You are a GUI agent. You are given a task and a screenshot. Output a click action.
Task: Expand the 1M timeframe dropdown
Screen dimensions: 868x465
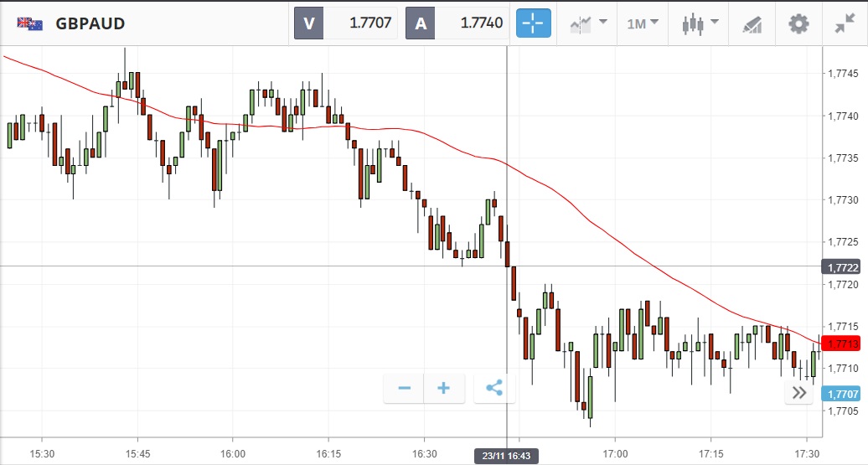click(643, 23)
